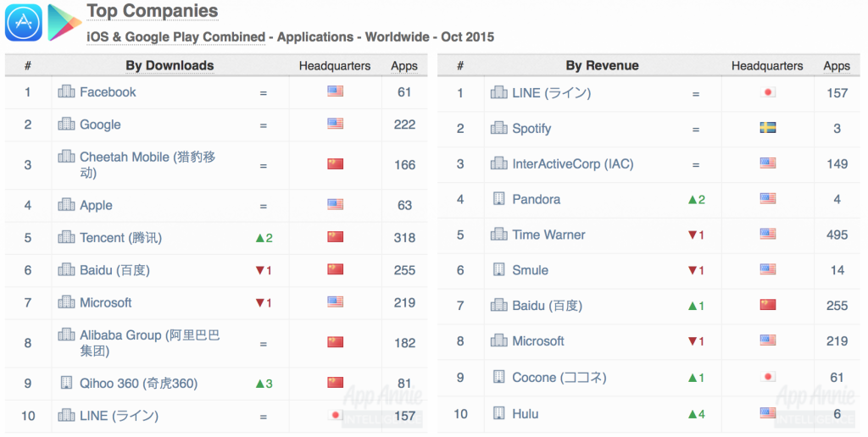868x437 pixels.
Task: Open the Smule company link
Action: pos(531,270)
